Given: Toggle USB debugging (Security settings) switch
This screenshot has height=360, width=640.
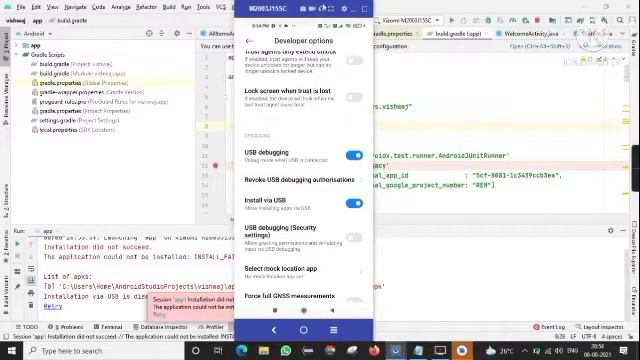Looking at the screenshot, I should point(354,238).
